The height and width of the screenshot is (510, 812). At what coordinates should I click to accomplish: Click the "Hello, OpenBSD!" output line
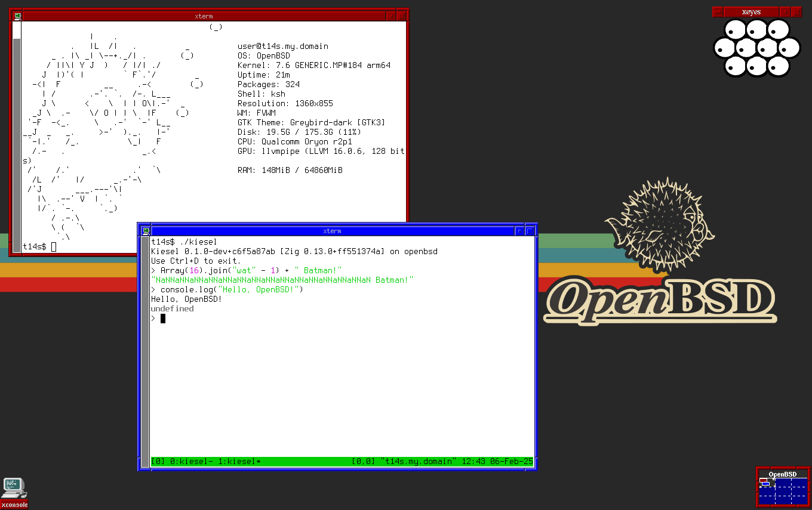point(187,299)
